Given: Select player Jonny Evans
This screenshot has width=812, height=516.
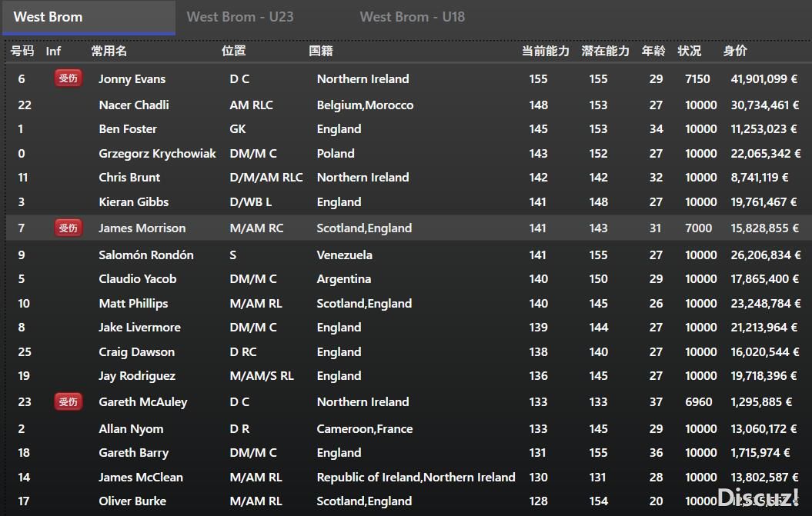Looking at the screenshot, I should point(132,78).
